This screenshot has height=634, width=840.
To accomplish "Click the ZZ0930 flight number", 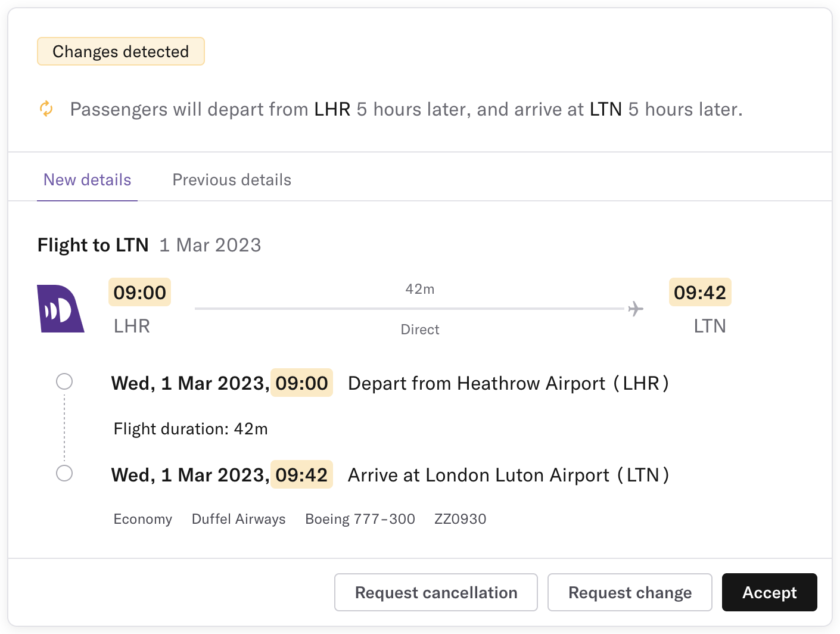I will pyautogui.click(x=461, y=519).
